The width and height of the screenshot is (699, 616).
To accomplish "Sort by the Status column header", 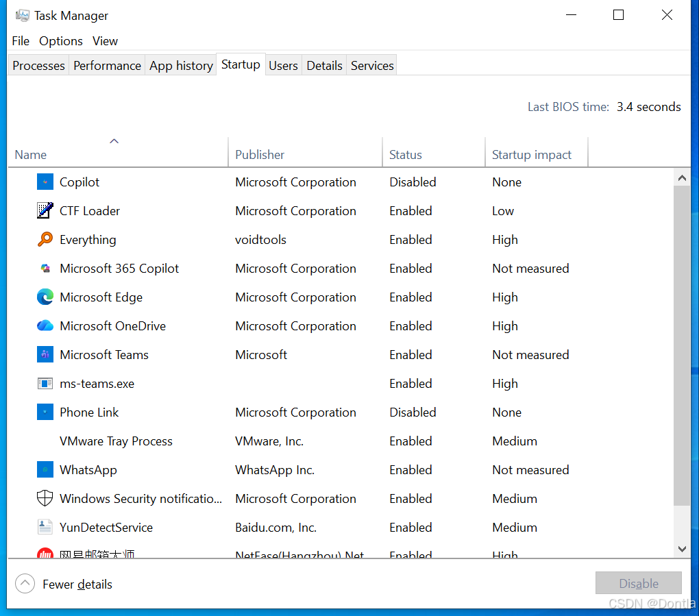I will (434, 151).
